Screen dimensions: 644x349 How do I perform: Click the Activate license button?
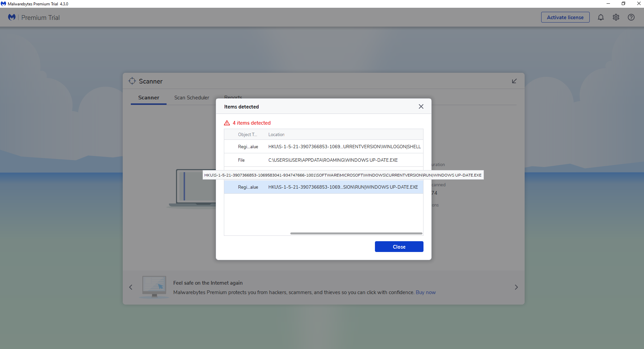(565, 17)
